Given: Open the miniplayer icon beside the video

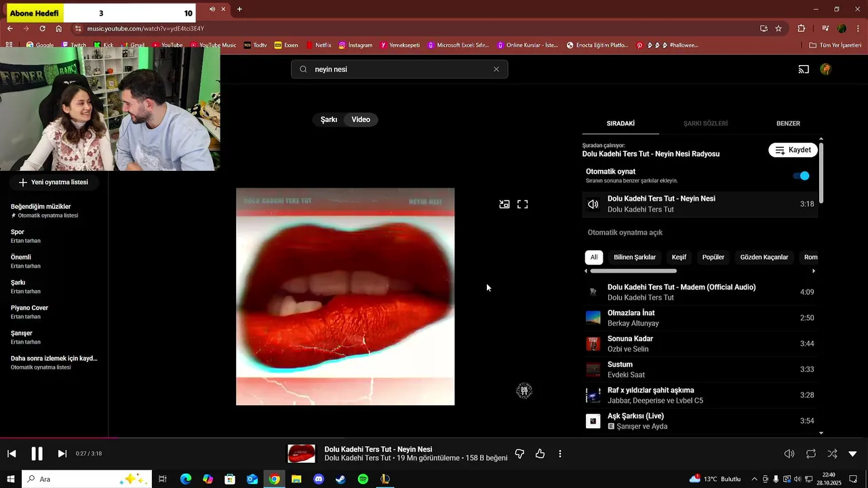Looking at the screenshot, I should tap(505, 204).
